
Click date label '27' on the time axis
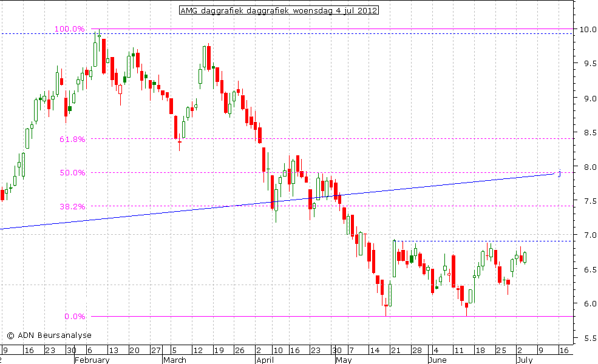click(155, 350)
